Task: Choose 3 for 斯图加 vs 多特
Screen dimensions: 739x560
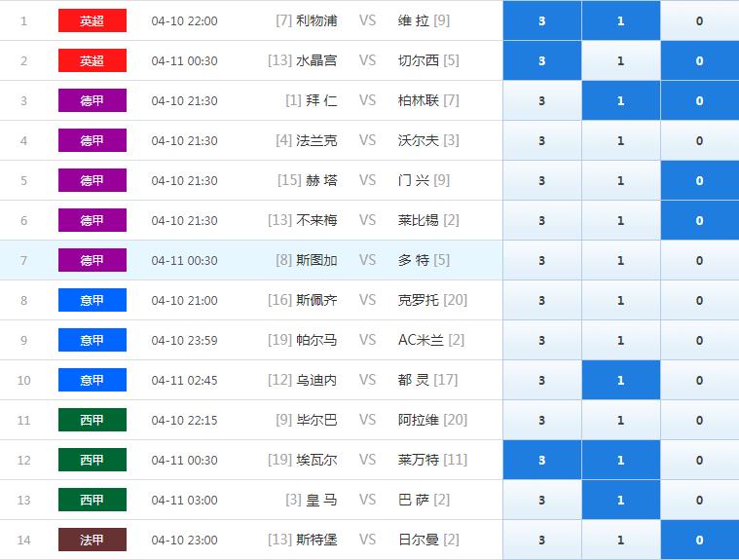Action: (542, 261)
